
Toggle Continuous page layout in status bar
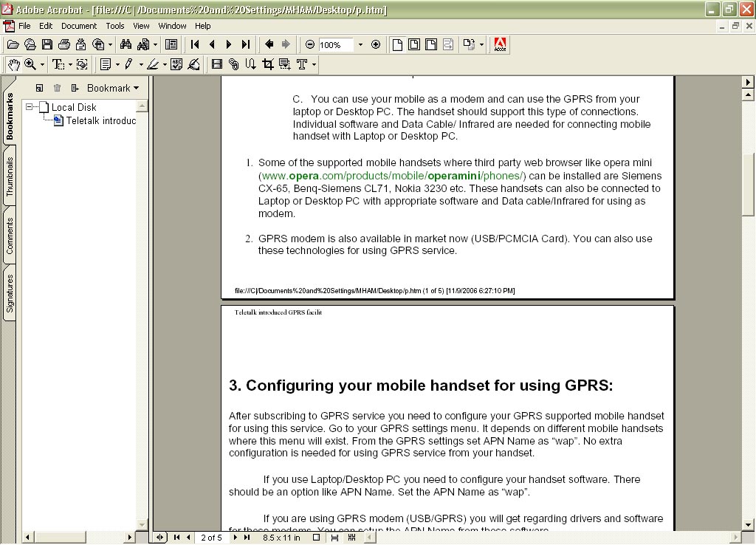point(334,538)
